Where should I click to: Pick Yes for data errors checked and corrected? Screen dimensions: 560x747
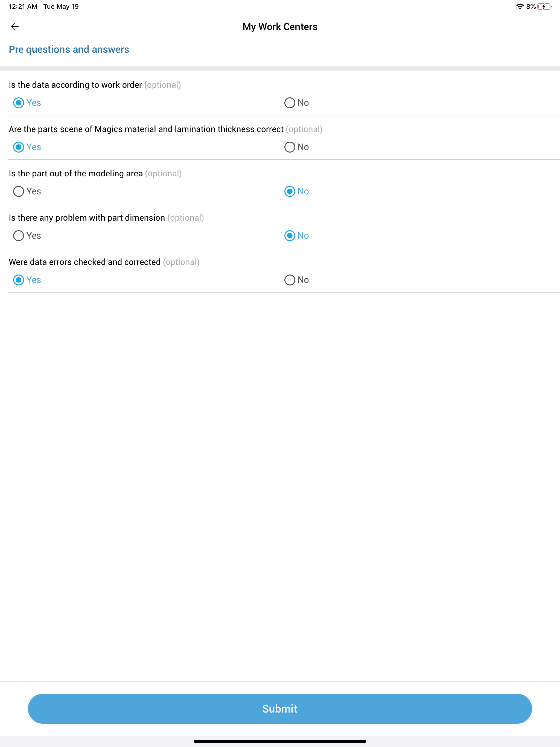[x=27, y=280]
